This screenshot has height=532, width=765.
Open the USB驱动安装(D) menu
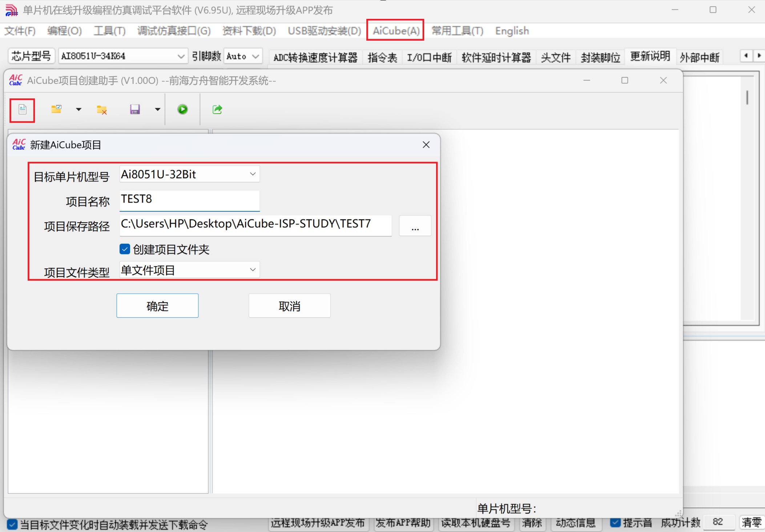pos(325,31)
